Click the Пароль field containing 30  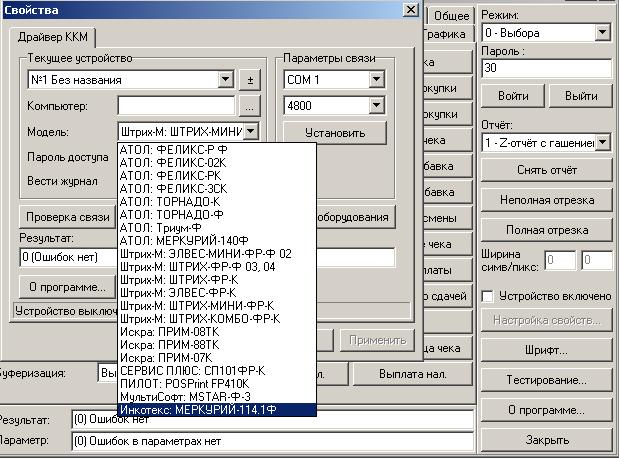point(546,68)
